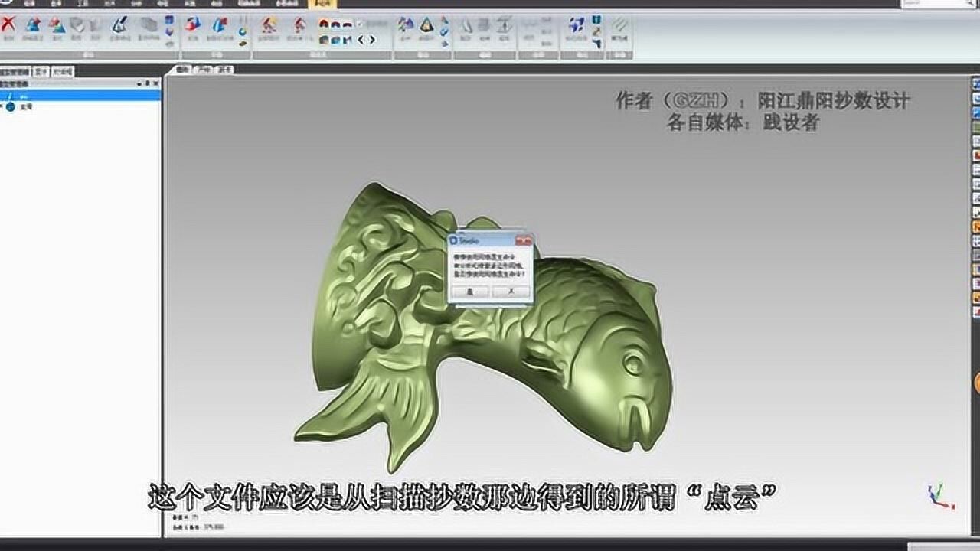Confirm the Studio dialog by clicking Yes

point(469,292)
